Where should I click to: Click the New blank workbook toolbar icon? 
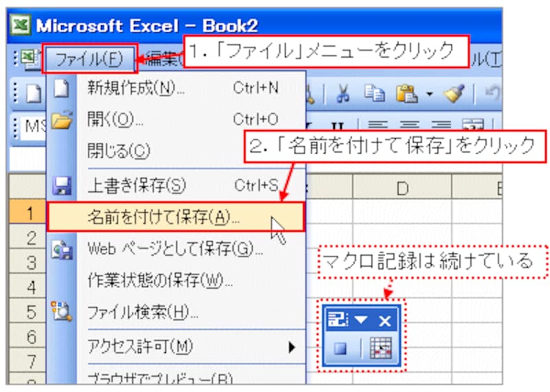point(34,94)
